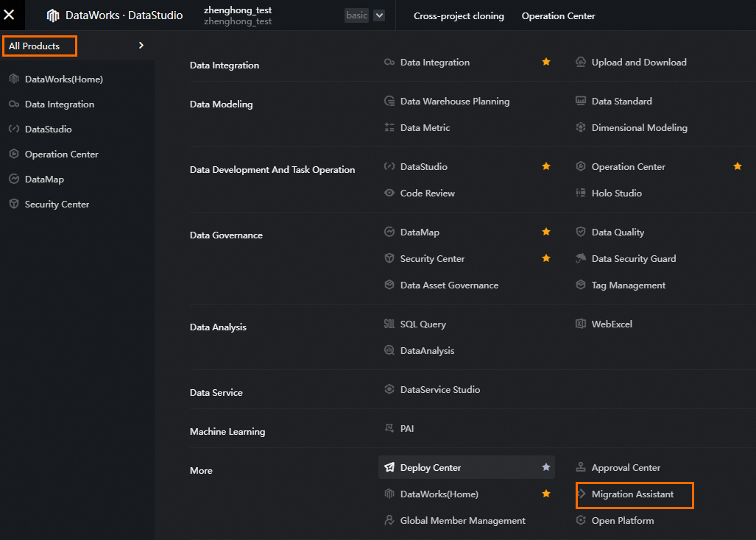Unfavorite Data Integration using its star
The width and height of the screenshot is (756, 540).
pos(546,63)
